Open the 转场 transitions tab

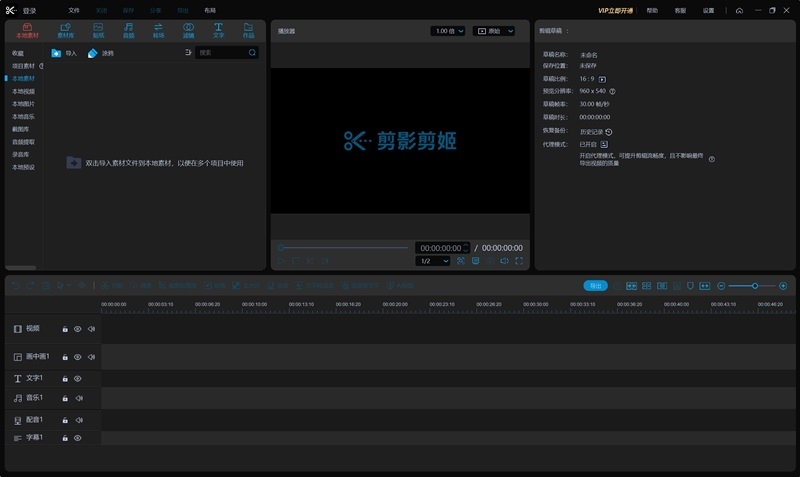click(x=159, y=31)
